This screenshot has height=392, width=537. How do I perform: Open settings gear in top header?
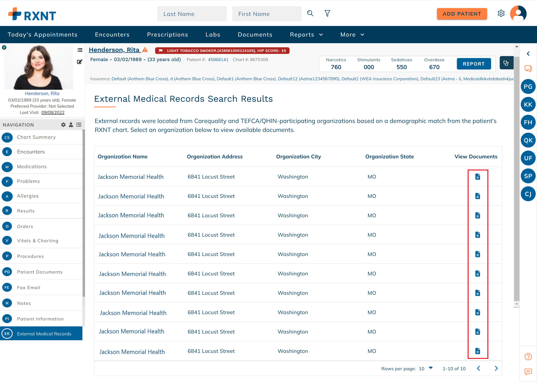click(501, 14)
